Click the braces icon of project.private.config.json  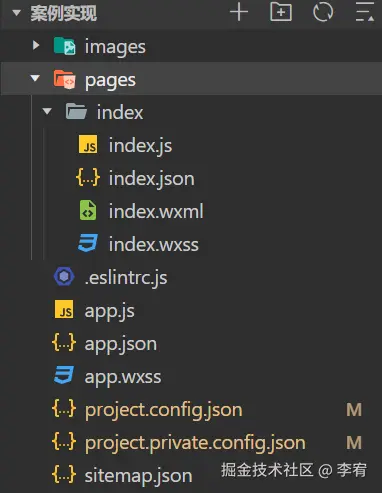click(x=64, y=441)
